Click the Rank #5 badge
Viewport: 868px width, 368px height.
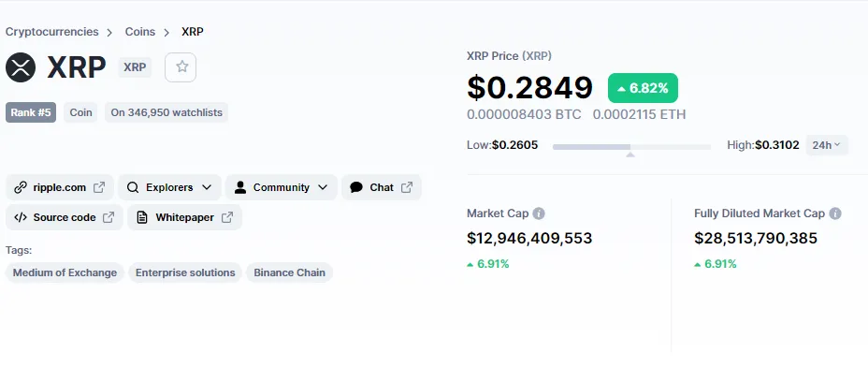[x=31, y=112]
